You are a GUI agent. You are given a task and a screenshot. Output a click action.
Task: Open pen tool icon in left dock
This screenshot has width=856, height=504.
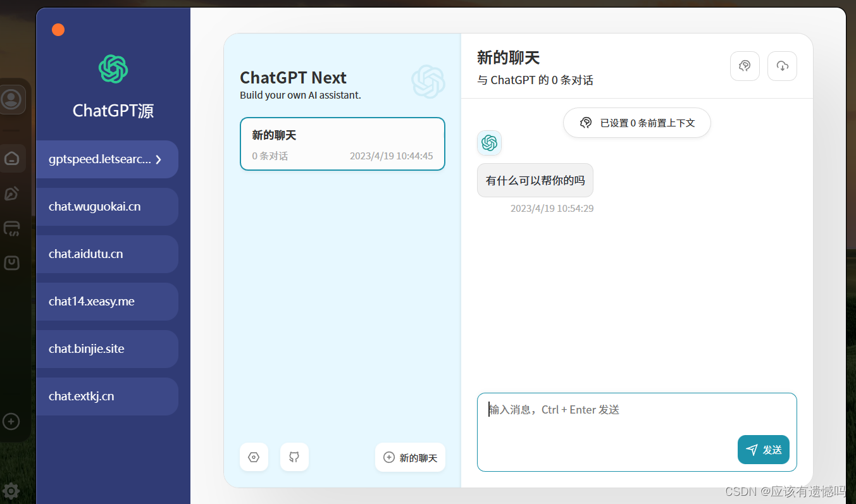pyautogui.click(x=11, y=194)
